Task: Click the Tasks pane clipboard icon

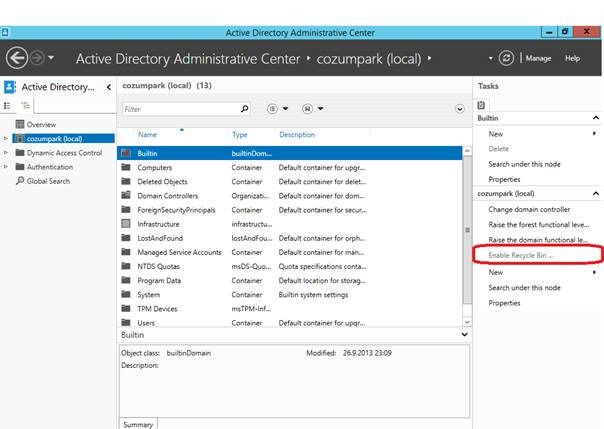Action: [481, 105]
